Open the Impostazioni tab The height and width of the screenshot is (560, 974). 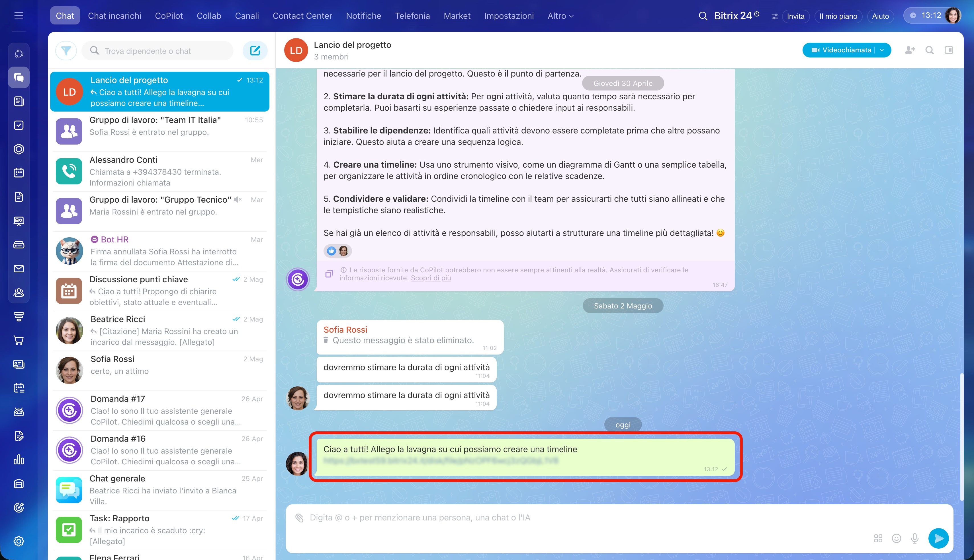[x=509, y=16]
